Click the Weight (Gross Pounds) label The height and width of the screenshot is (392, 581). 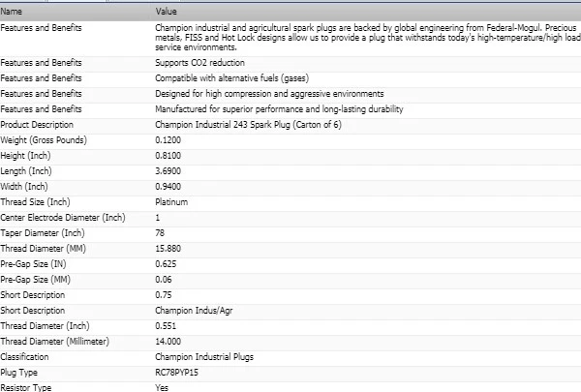click(44, 140)
